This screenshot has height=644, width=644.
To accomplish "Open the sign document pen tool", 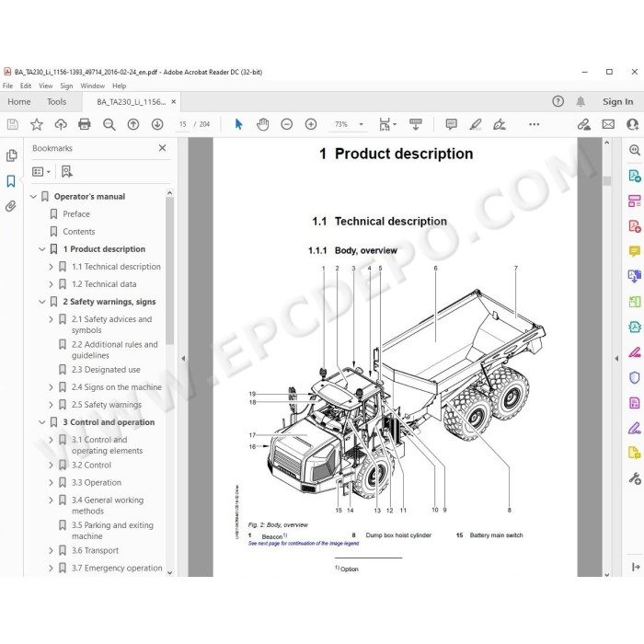I will pyautogui.click(x=499, y=124).
